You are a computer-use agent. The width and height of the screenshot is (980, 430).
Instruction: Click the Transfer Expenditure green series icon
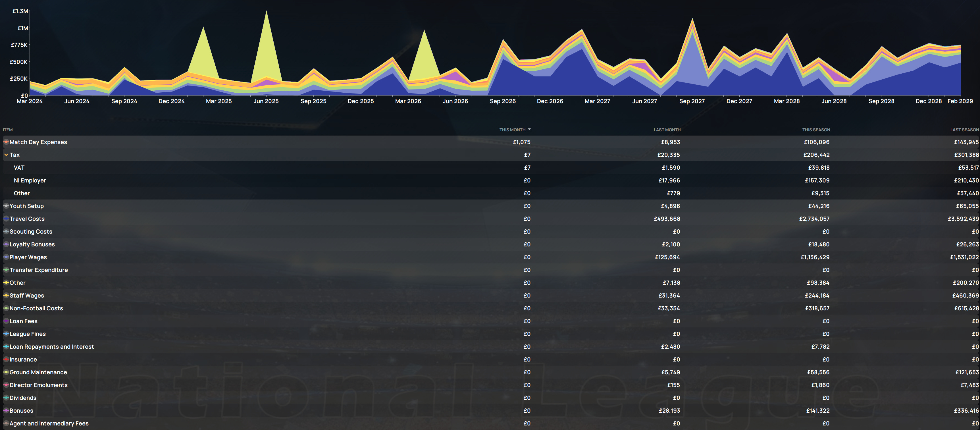(x=6, y=270)
